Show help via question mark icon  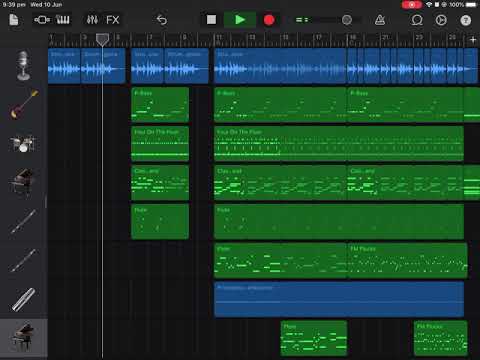pos(466,20)
